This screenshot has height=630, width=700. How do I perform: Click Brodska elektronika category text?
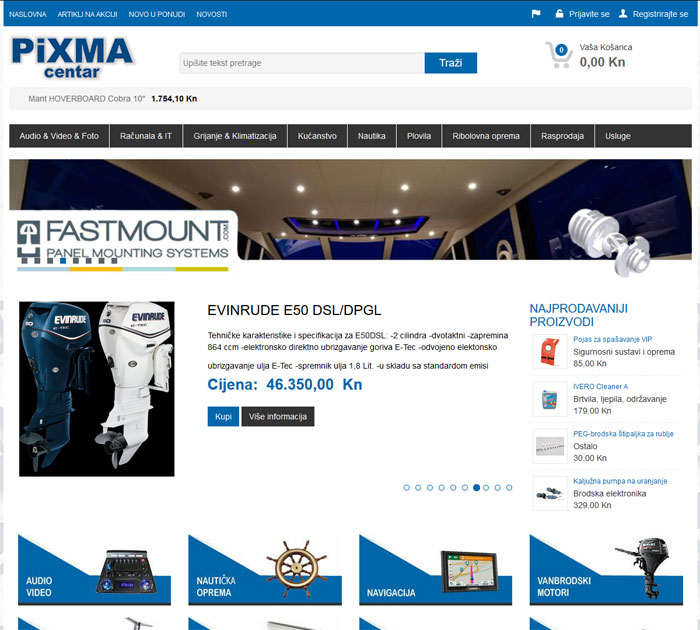(609, 494)
